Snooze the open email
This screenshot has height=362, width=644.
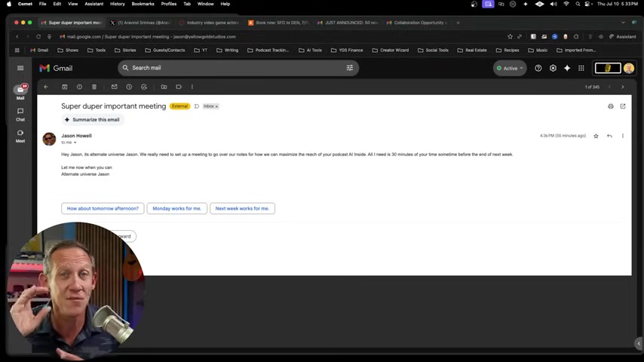129,87
